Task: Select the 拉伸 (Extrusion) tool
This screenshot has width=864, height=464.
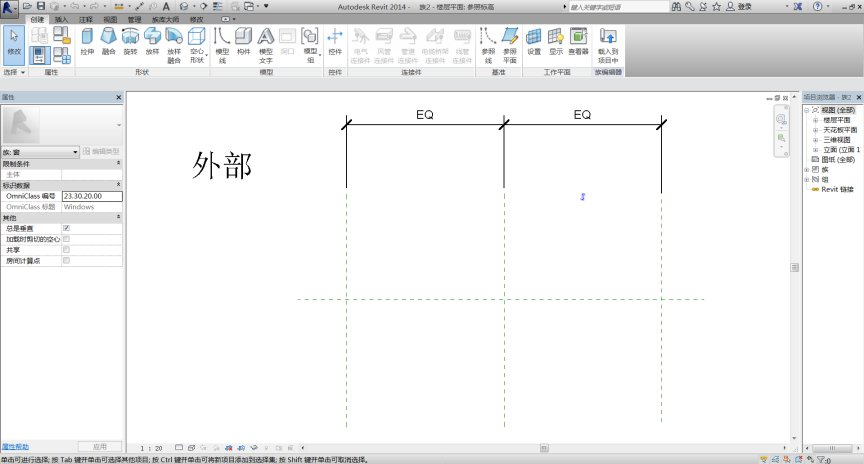Action: (x=86, y=43)
